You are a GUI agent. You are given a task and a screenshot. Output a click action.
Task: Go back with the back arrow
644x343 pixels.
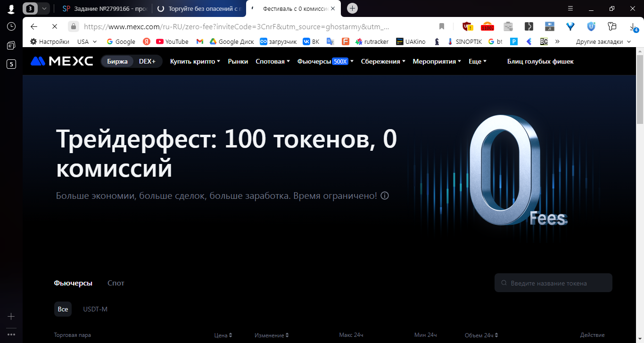tap(34, 26)
